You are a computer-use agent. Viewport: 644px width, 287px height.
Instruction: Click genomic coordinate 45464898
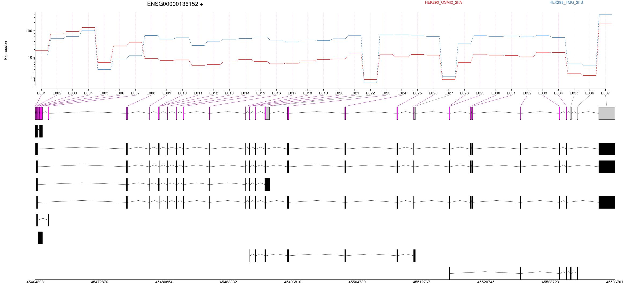click(35, 282)
